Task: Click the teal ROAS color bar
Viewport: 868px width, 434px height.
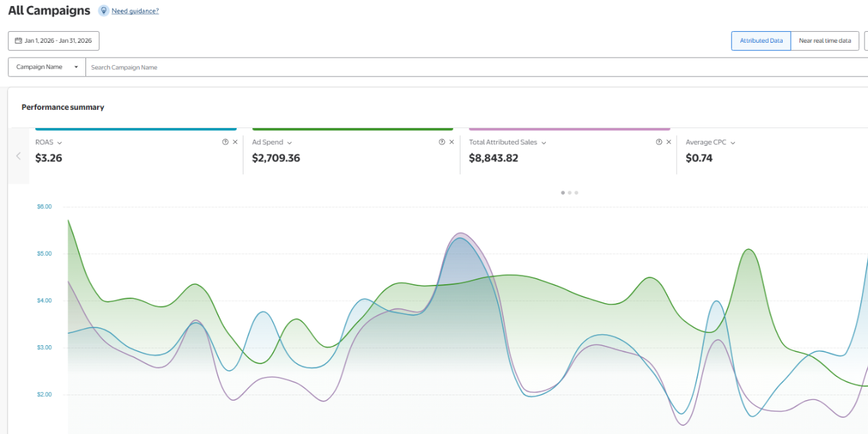Action: [136, 129]
